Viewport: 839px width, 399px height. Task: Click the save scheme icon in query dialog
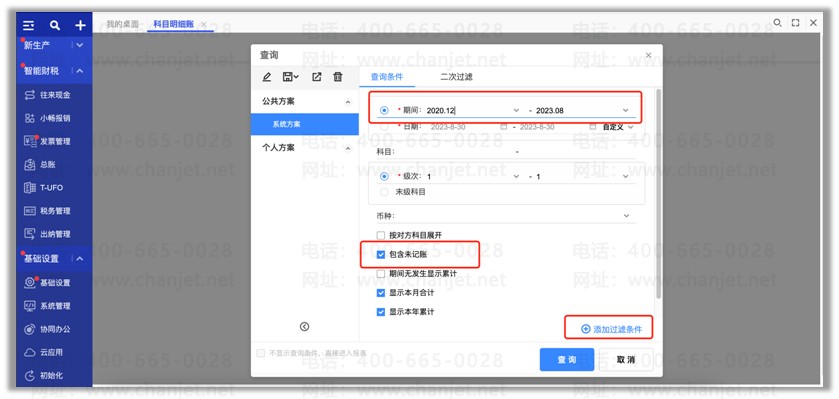[x=287, y=77]
